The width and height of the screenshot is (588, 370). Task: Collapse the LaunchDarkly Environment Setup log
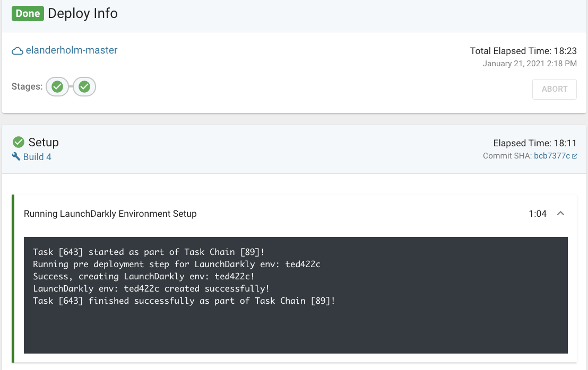(561, 213)
